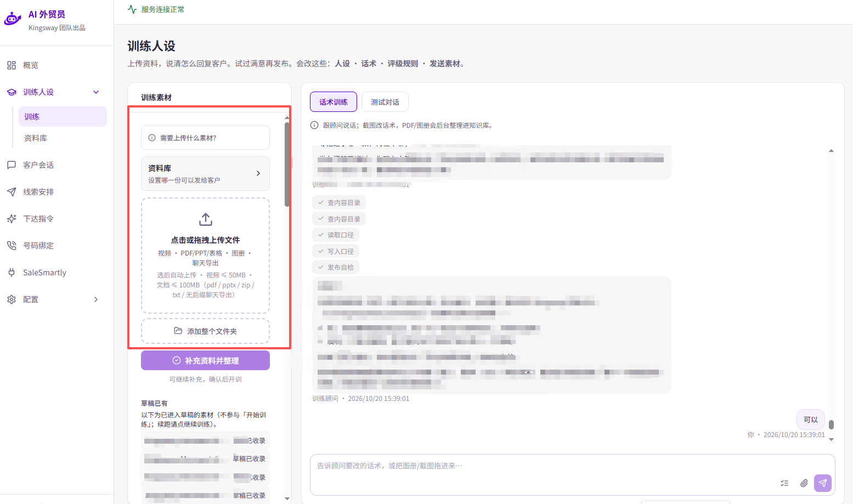The width and height of the screenshot is (853, 504).
Task: Select the 训练 submenu item
Action: point(63,117)
